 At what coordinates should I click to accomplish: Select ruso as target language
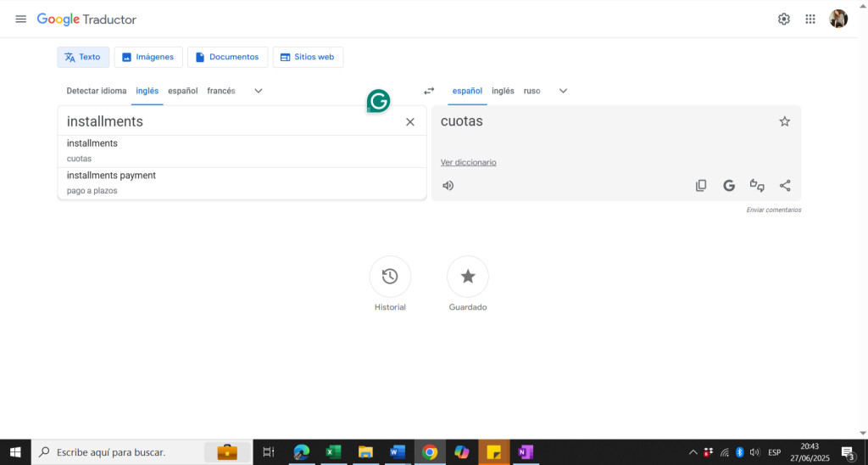coord(532,91)
